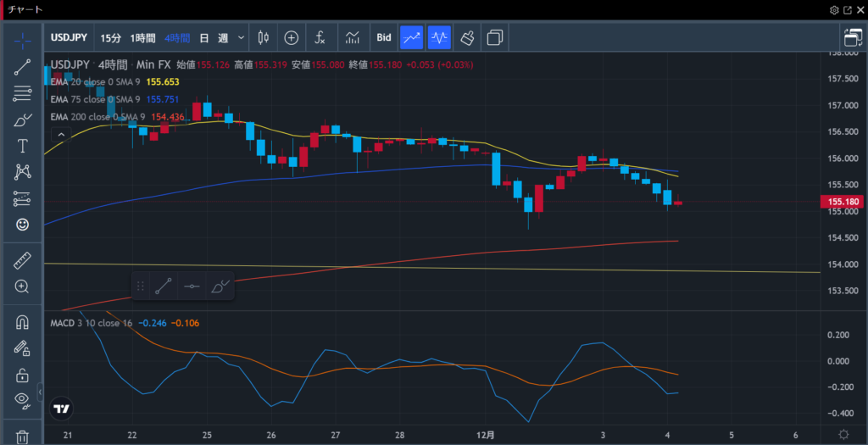This screenshot has height=445, width=868.
Task: Switch to 1時間 timeframe
Action: pyautogui.click(x=142, y=37)
